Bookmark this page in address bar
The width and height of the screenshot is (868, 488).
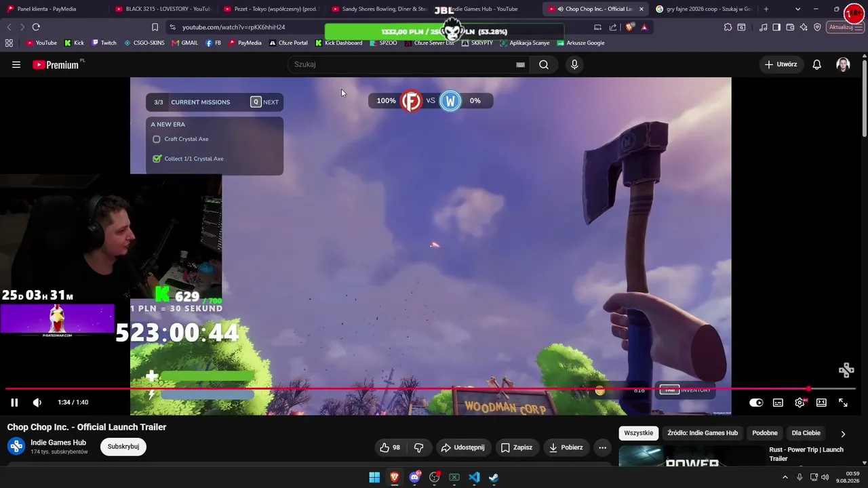point(155,27)
